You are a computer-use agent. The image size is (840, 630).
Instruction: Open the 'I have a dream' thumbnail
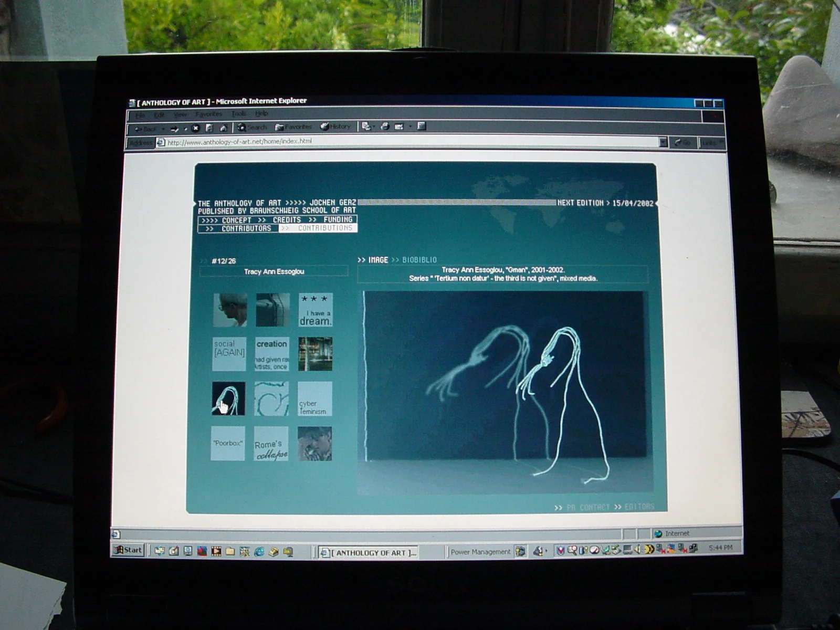[x=316, y=310]
